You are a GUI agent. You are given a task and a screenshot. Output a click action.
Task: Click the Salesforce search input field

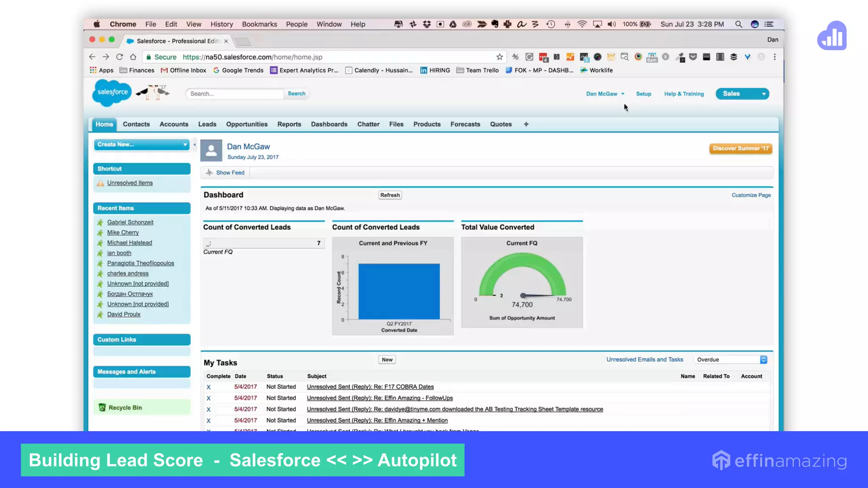point(235,94)
